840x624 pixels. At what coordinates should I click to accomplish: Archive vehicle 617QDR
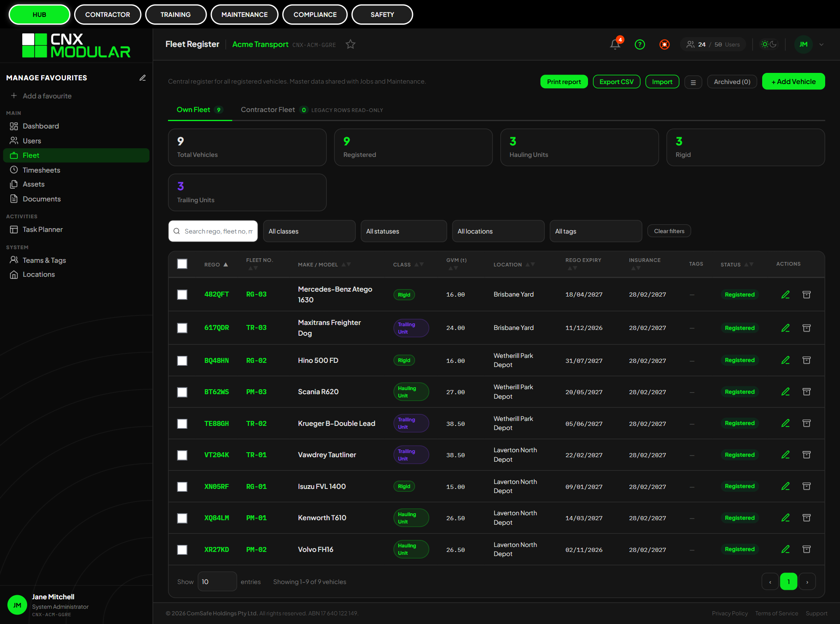click(807, 328)
